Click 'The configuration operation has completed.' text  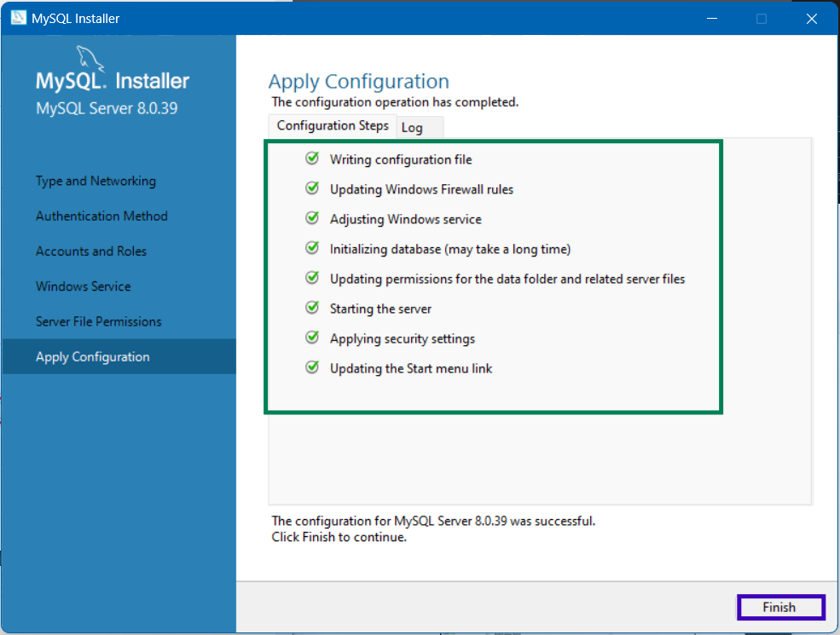pyautogui.click(x=395, y=101)
